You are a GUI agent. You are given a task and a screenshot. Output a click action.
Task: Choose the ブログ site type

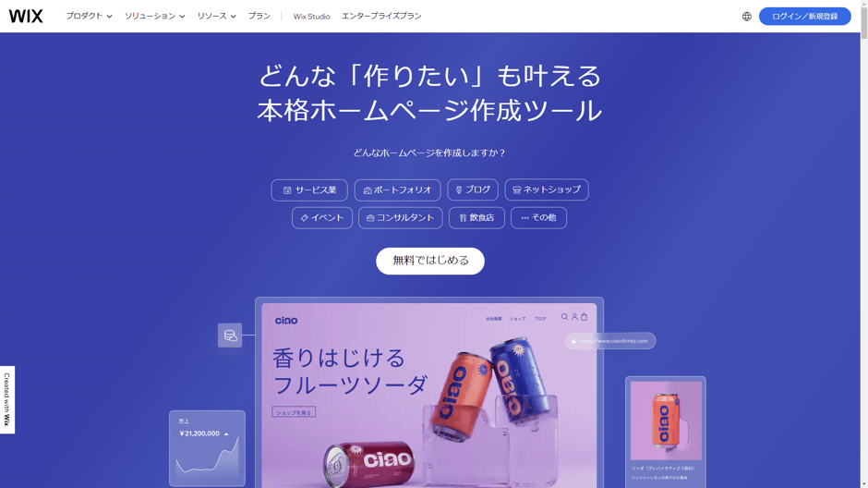pyautogui.click(x=473, y=189)
